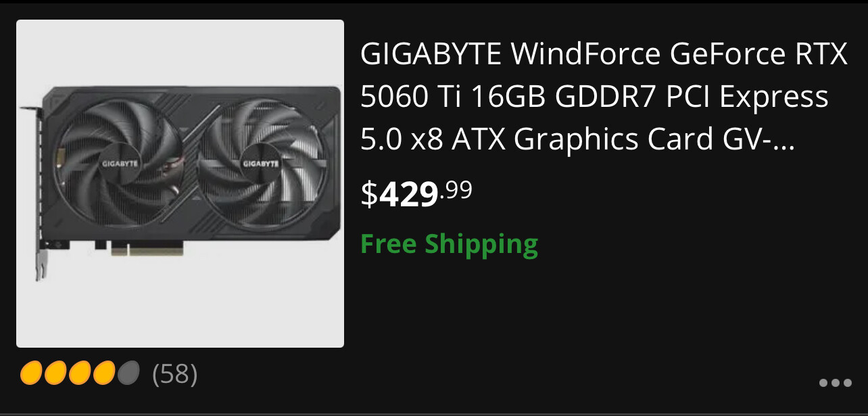Click the GIGABYTE logo on the left fan

[x=120, y=164]
